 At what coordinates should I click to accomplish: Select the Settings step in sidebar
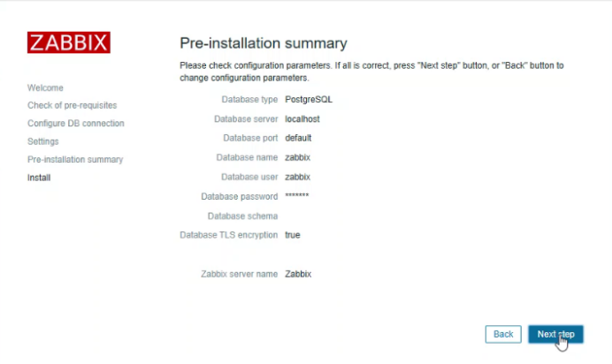click(x=42, y=141)
